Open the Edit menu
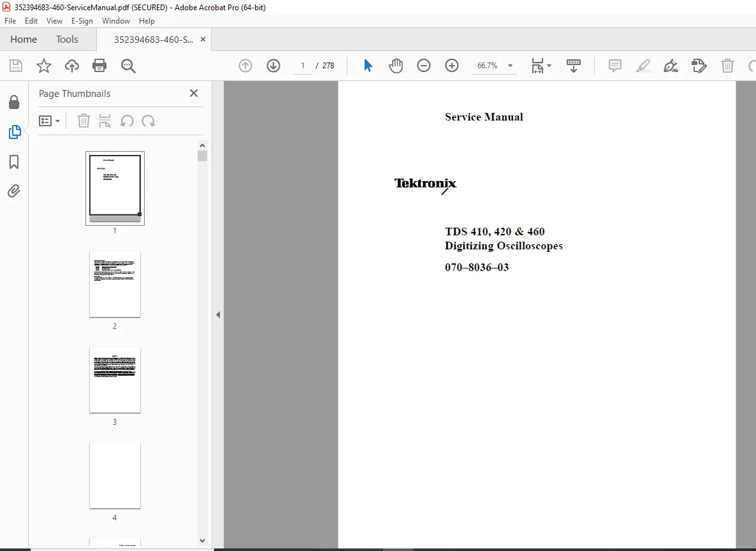The image size is (756, 551). pos(31,21)
